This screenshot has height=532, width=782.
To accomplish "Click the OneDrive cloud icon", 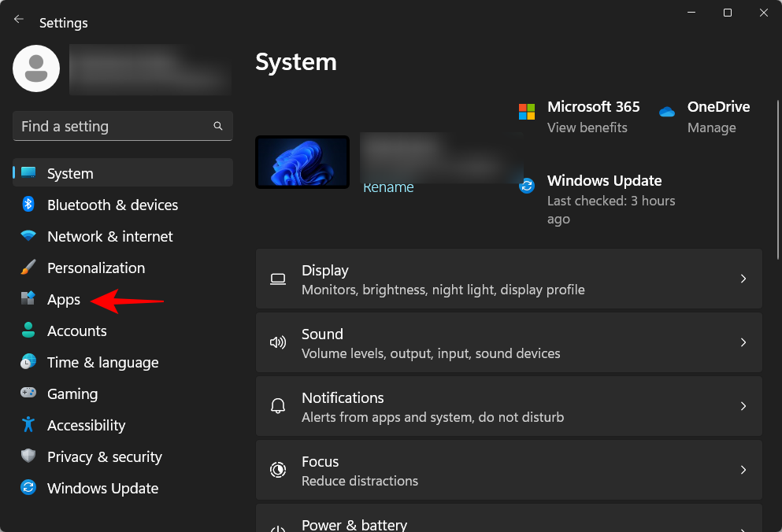I will click(x=667, y=113).
